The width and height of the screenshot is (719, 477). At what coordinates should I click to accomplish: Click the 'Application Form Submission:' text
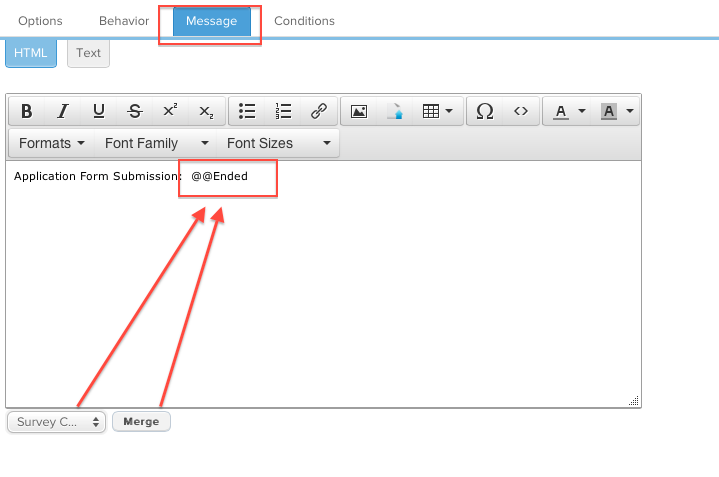pyautogui.click(x=98, y=176)
